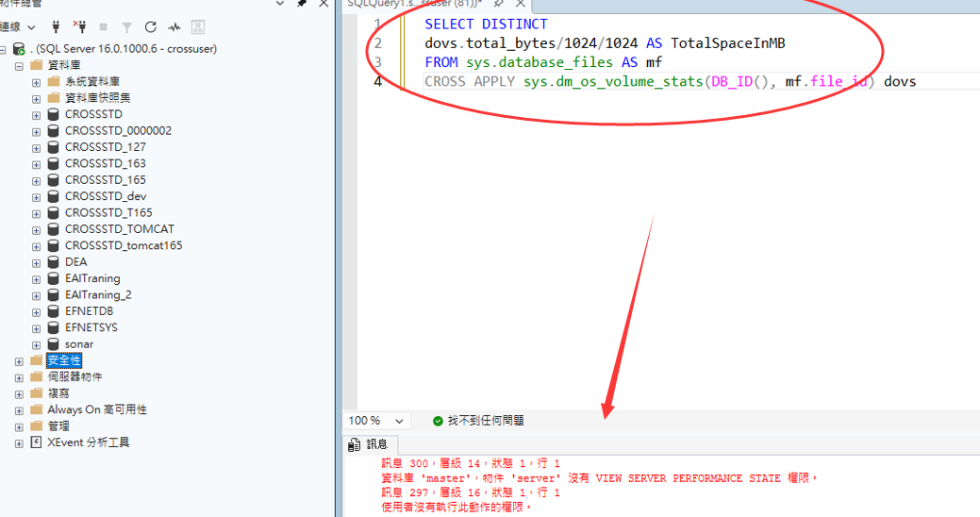Screen dimensions: 980x517
Task: Click the Disconnect server icon
Action: [x=80, y=27]
